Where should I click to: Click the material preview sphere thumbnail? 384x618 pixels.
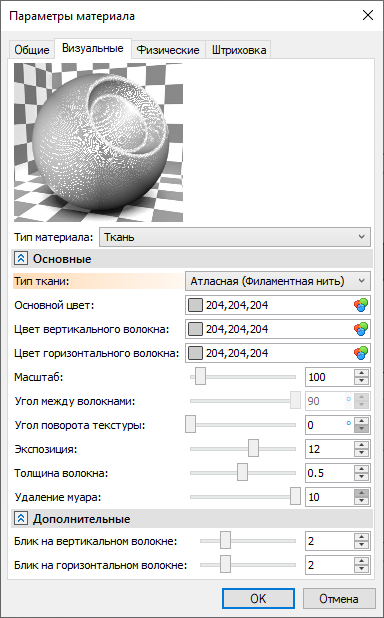pyautogui.click(x=98, y=142)
